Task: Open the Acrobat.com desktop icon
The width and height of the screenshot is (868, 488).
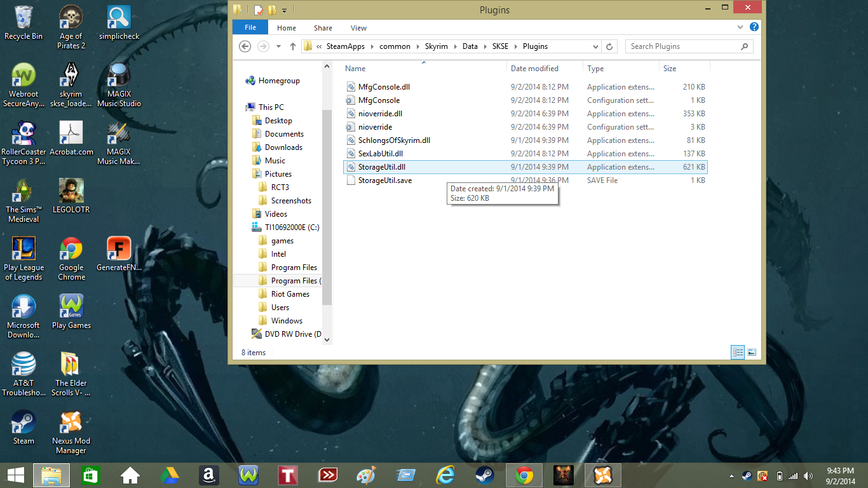Action: click(x=71, y=139)
